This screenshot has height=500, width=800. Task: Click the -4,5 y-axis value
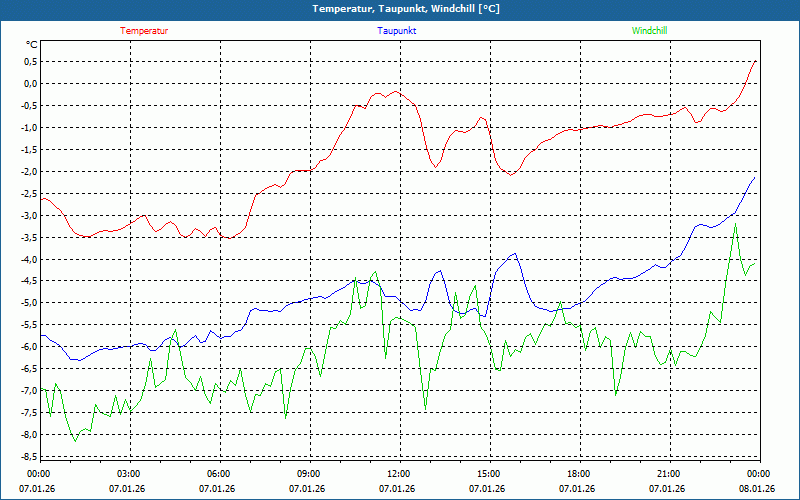[30, 281]
